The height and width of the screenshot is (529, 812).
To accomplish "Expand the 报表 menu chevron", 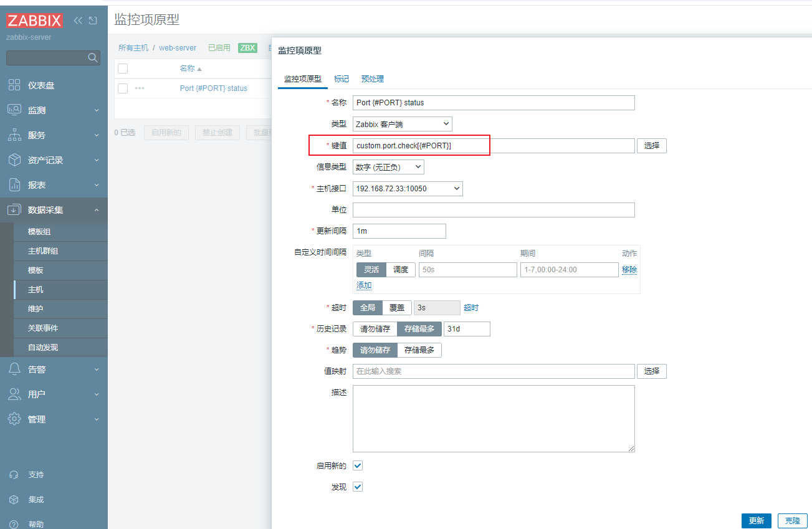I will pos(97,185).
